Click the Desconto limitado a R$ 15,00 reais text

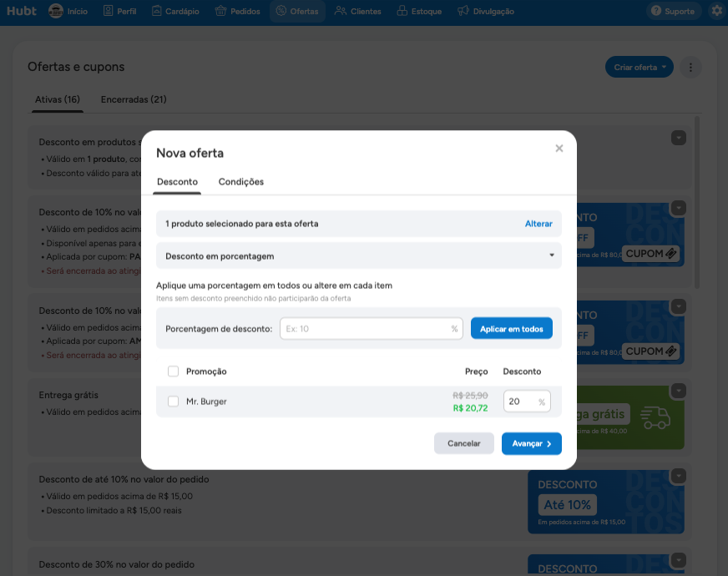click(x=114, y=511)
